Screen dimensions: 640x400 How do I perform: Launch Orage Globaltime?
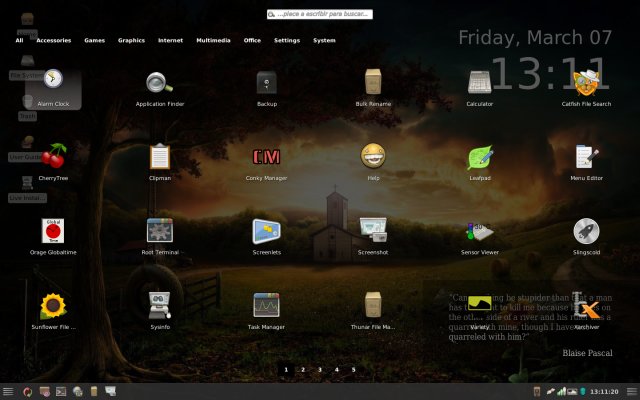click(53, 237)
